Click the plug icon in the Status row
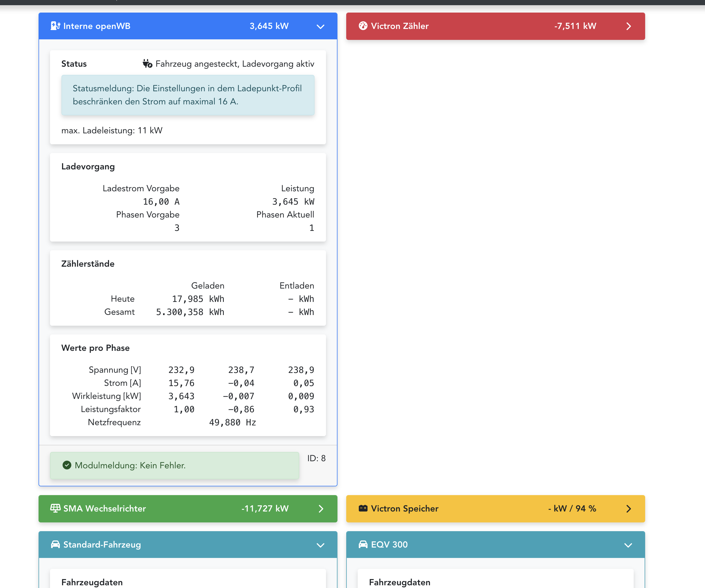 click(x=147, y=64)
